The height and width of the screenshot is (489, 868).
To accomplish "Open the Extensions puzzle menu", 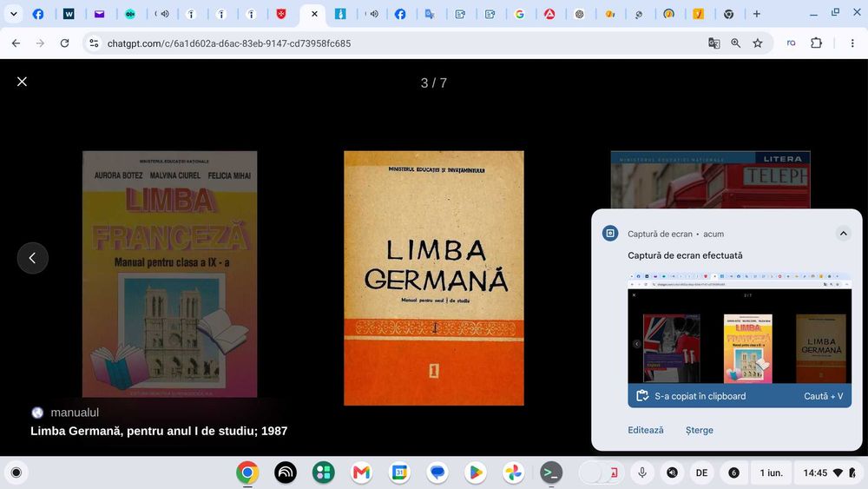I will click(817, 43).
